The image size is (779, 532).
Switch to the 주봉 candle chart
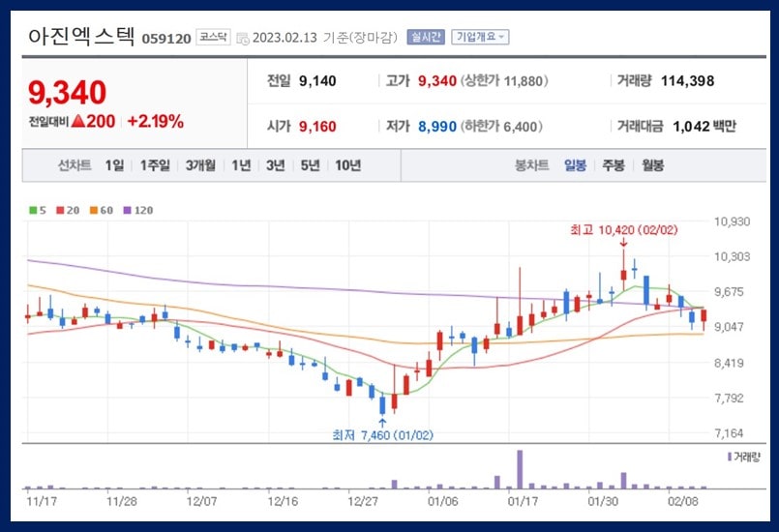point(614,165)
